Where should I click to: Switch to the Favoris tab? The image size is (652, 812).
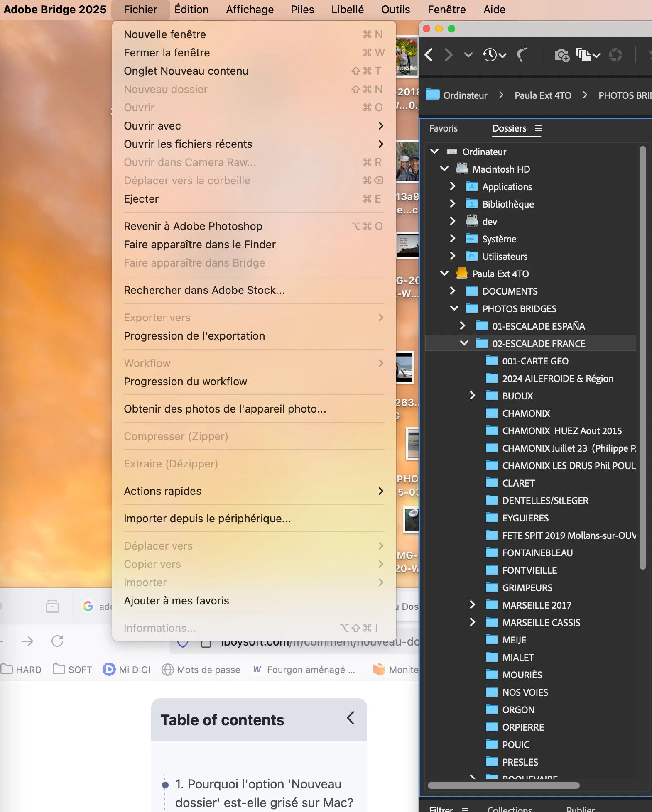(443, 128)
